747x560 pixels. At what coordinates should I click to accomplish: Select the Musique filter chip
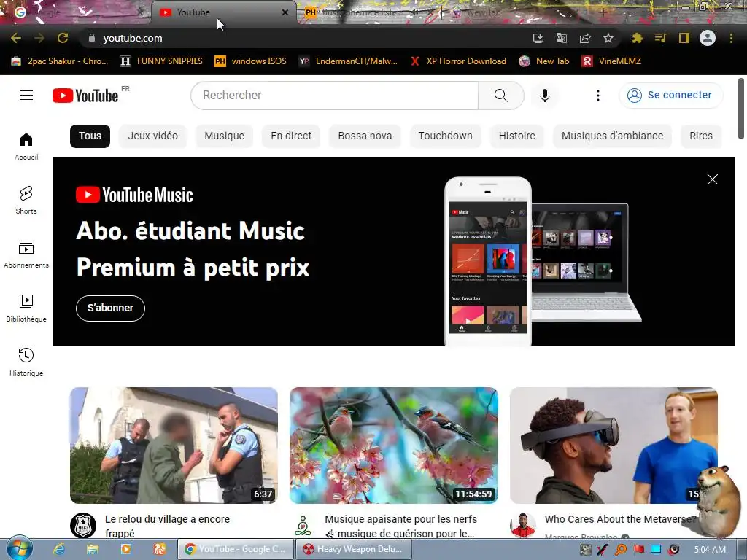225,136
